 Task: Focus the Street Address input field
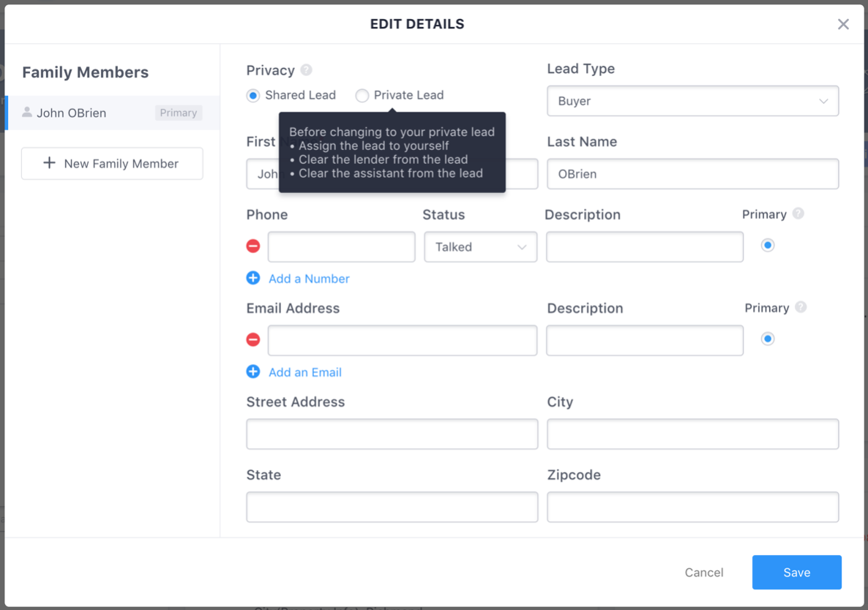[x=392, y=434]
